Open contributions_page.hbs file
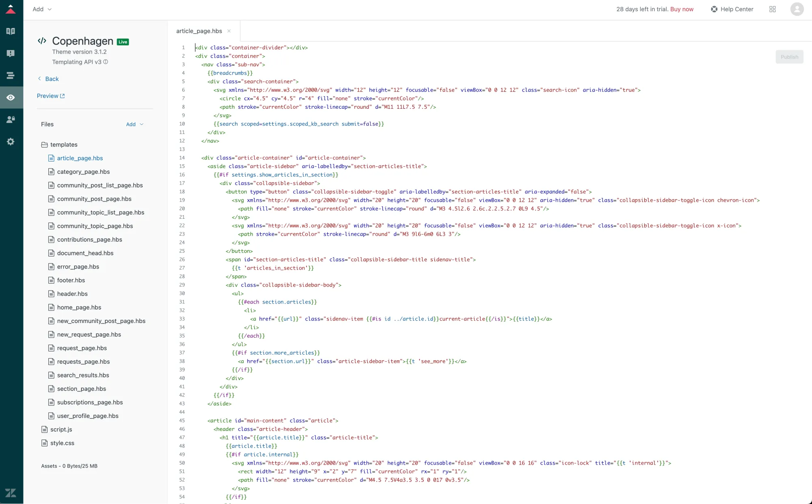 [x=85, y=240]
